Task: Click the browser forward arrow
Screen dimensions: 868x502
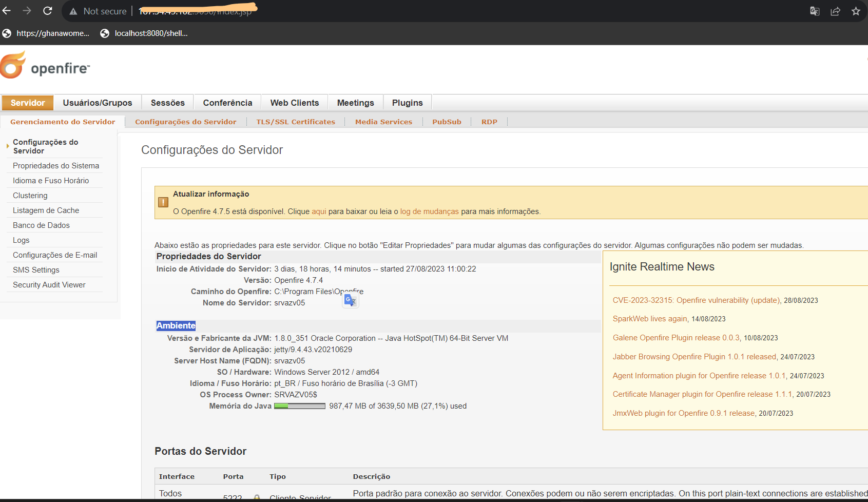Action: click(27, 11)
